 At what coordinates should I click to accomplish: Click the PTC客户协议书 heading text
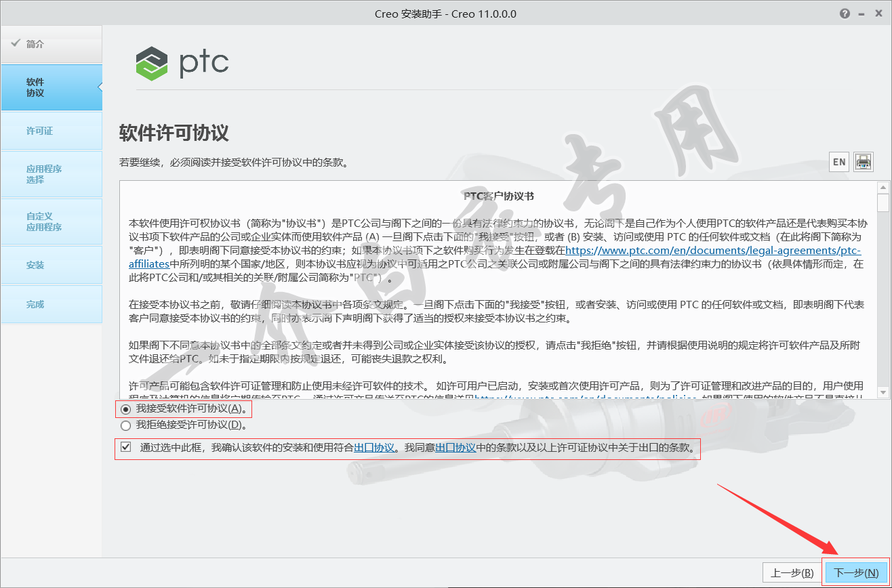[x=499, y=196]
